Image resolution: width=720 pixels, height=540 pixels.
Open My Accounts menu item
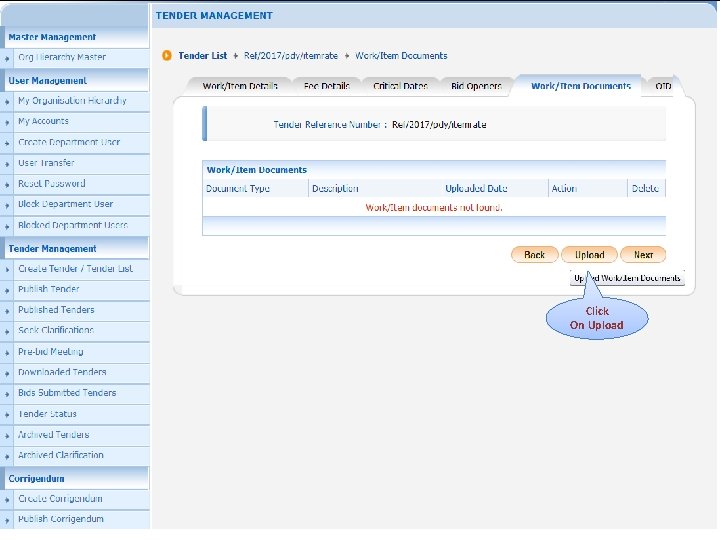43,121
